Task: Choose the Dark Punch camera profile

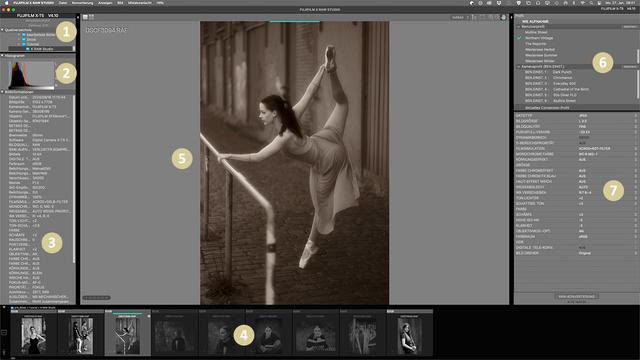Action: pyautogui.click(x=562, y=72)
